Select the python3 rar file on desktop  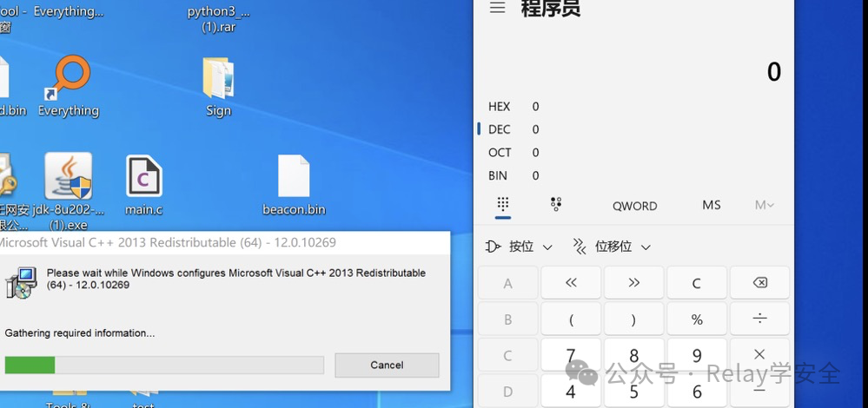click(x=219, y=18)
